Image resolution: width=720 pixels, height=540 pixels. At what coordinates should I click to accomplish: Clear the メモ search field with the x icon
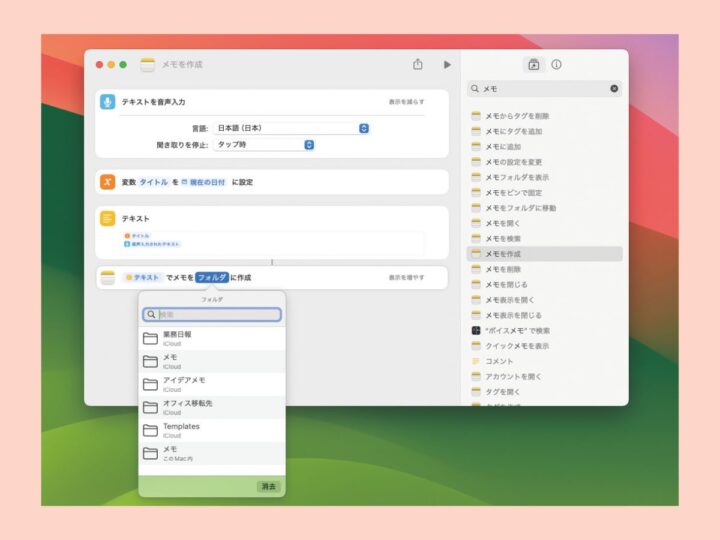click(614, 89)
